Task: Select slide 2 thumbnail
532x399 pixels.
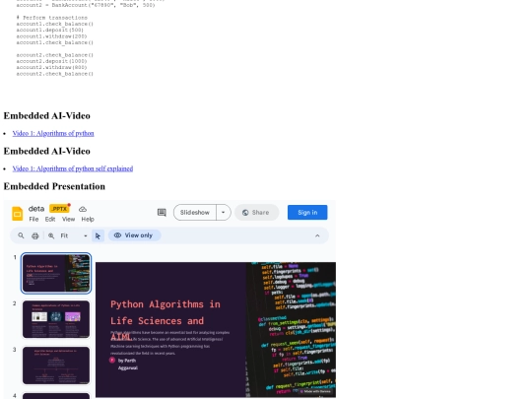Action: click(56, 319)
